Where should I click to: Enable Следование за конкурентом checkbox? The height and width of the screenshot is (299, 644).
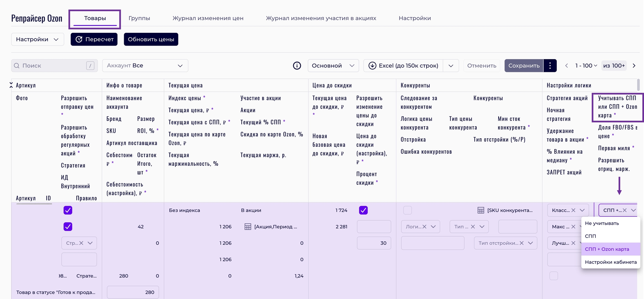[408, 210]
